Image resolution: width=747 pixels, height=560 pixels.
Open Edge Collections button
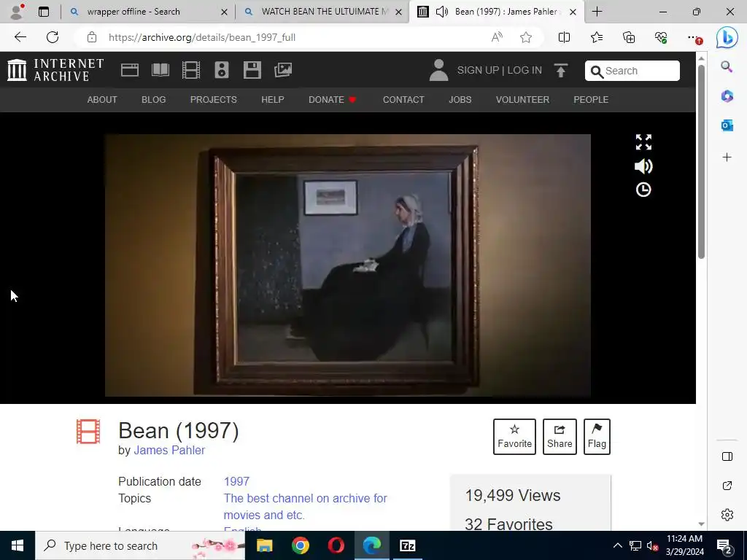tap(629, 37)
